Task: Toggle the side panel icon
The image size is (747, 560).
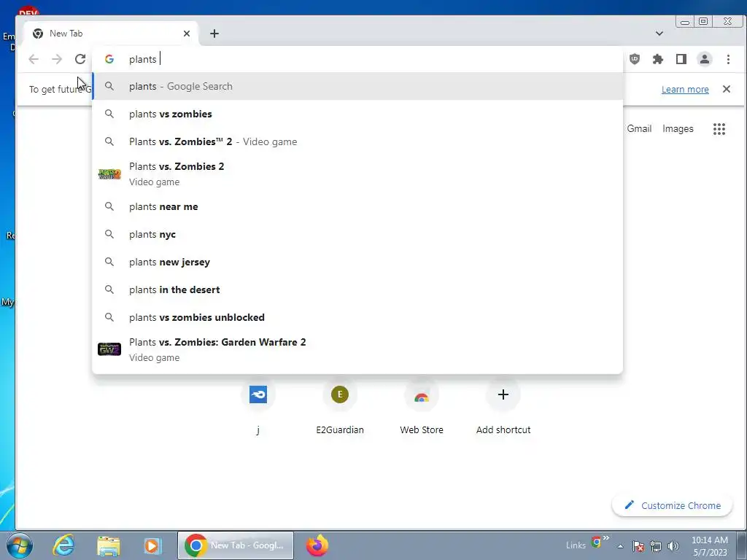Action: [x=681, y=59]
